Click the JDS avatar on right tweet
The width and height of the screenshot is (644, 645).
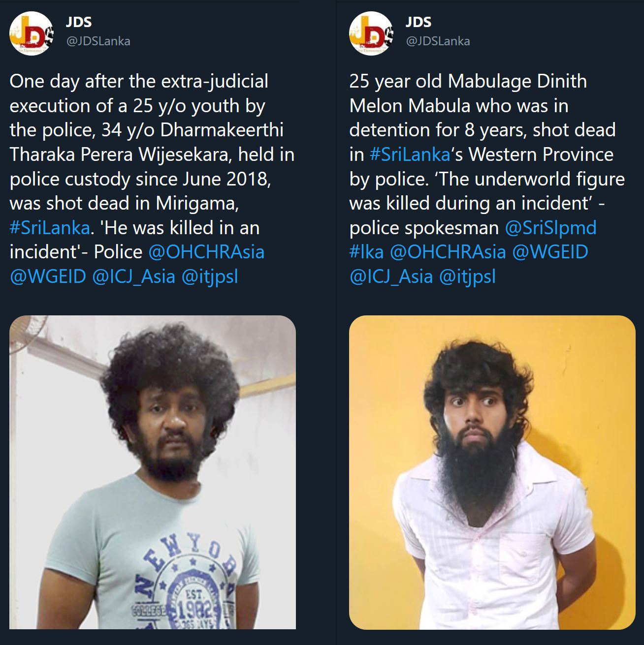(x=371, y=33)
